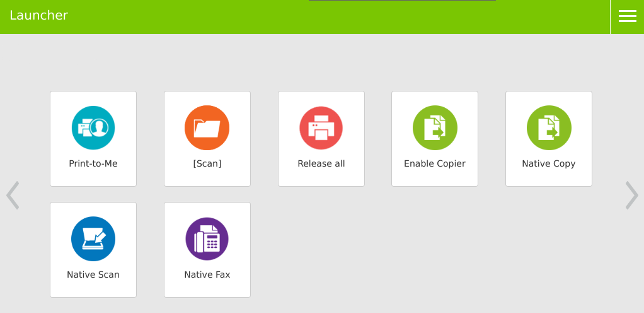Select the purple Native Fax phone icon

point(207,239)
